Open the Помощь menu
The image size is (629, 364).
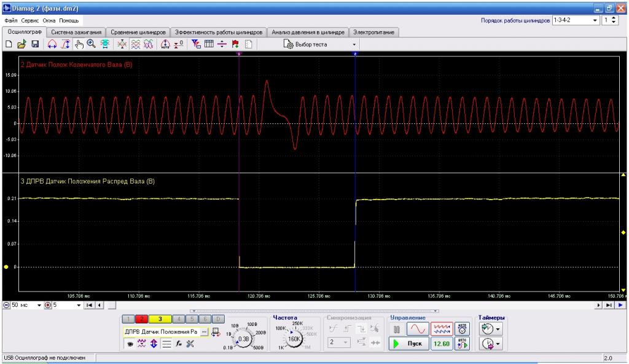coord(69,20)
